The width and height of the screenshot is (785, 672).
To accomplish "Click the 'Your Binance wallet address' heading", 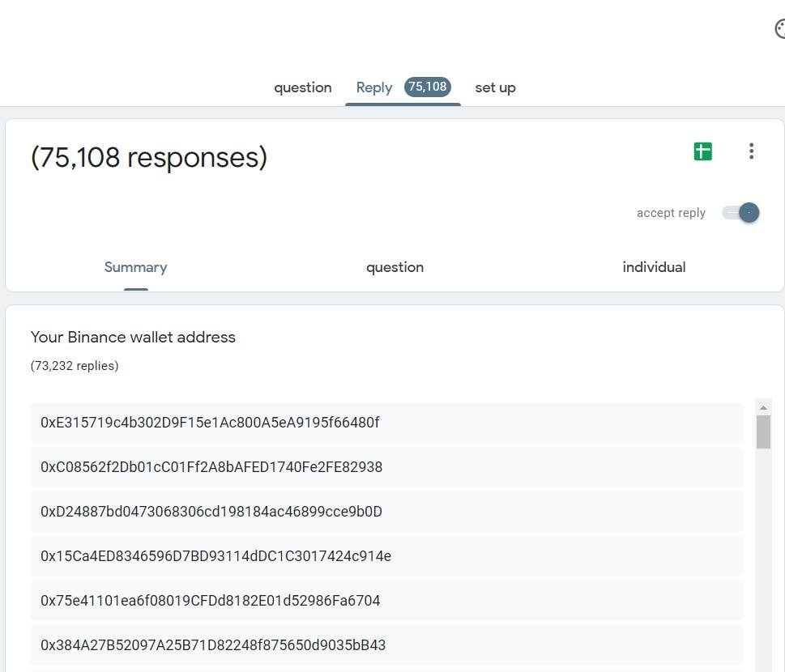I will tap(133, 338).
